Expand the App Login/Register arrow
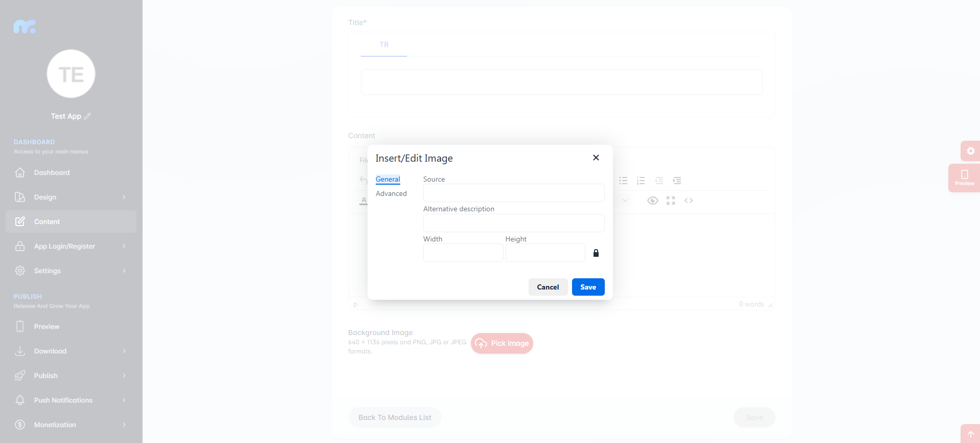Screen dimensions: 980x443 click(124, 246)
